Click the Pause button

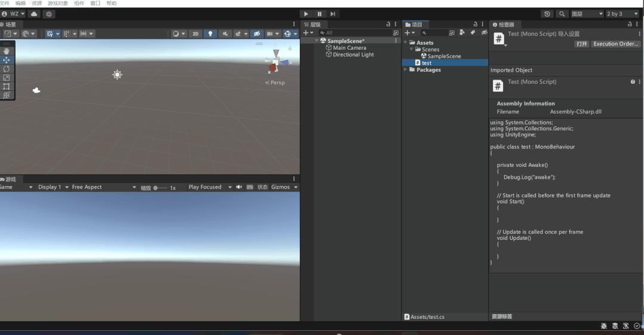[320, 14]
